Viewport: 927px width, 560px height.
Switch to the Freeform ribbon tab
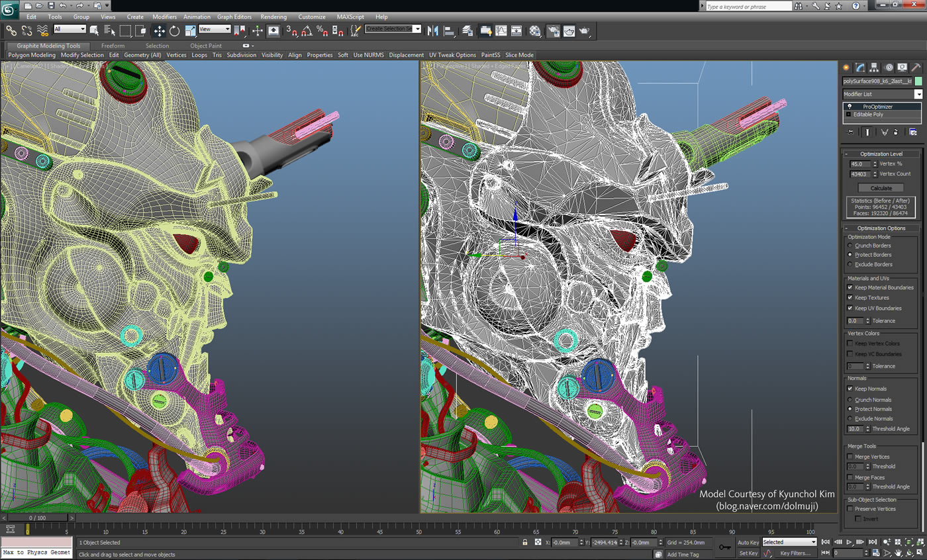coord(113,46)
